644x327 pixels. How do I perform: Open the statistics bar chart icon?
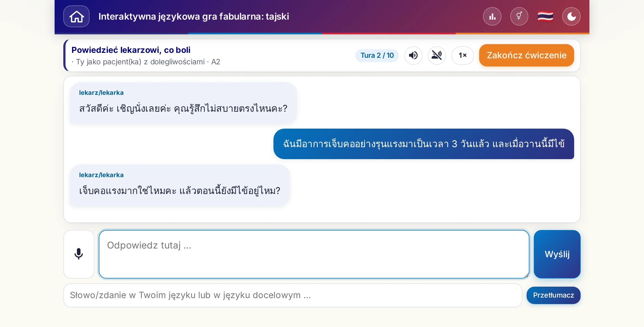tap(492, 16)
